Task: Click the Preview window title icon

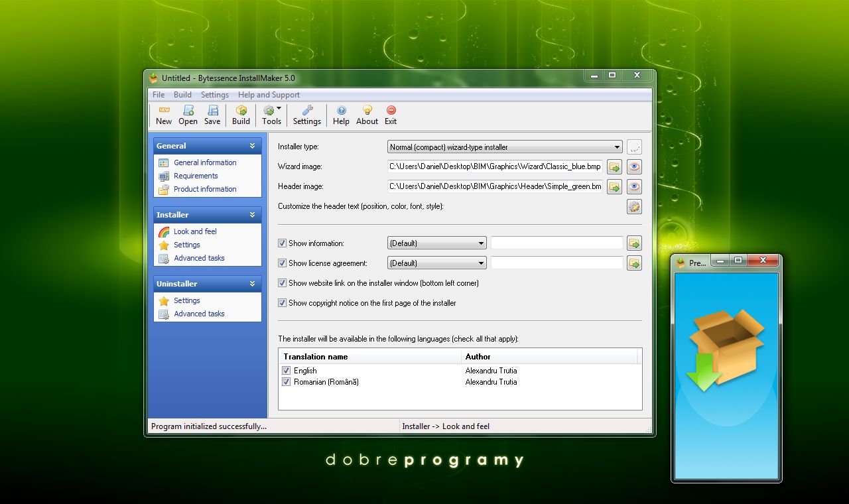Action: (681, 263)
